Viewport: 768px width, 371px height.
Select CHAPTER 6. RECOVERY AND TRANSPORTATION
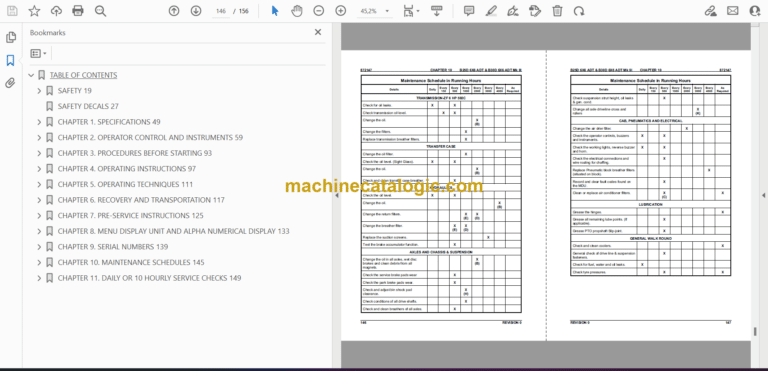click(x=141, y=200)
